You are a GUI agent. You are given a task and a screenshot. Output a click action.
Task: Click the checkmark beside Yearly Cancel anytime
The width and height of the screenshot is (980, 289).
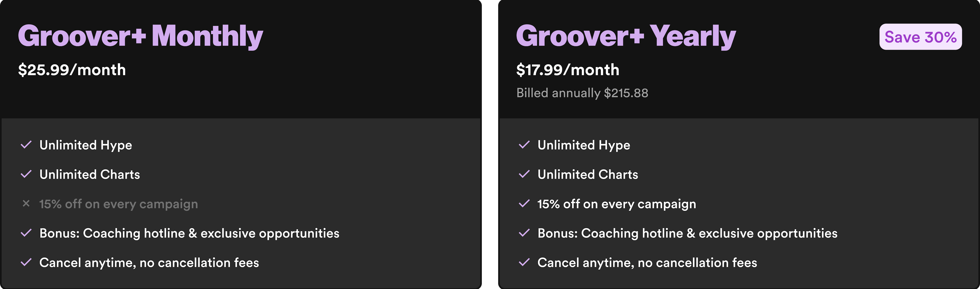click(524, 262)
